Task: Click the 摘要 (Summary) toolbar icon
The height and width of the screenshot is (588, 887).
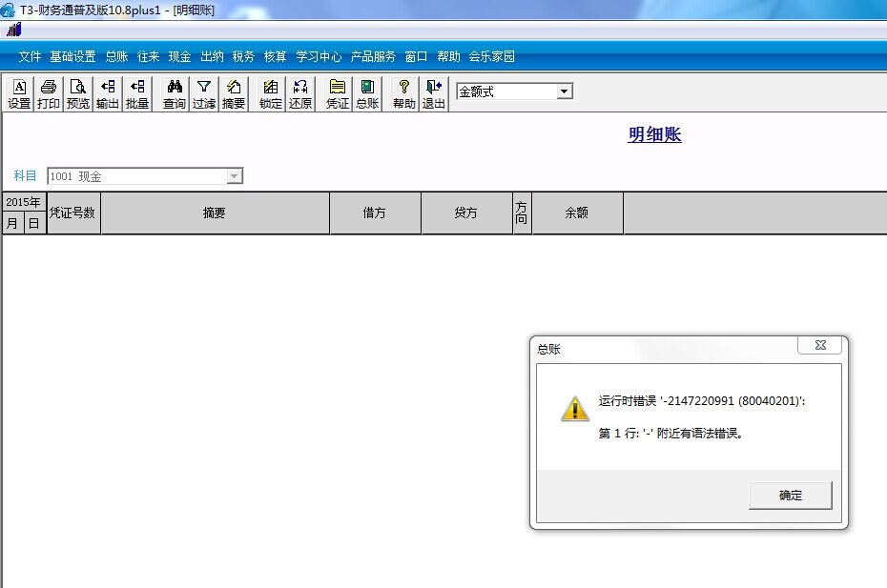Action: (x=234, y=93)
